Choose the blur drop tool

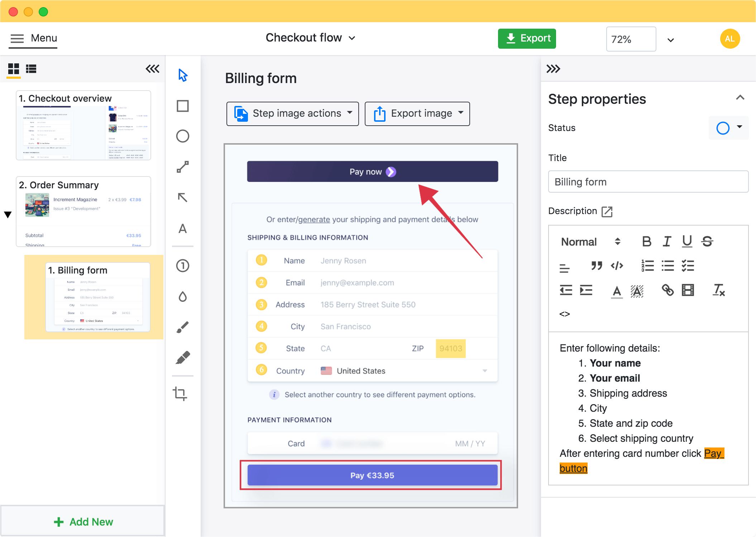point(183,296)
